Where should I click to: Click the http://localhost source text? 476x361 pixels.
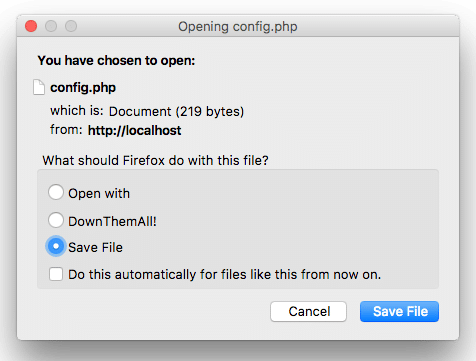click(135, 130)
